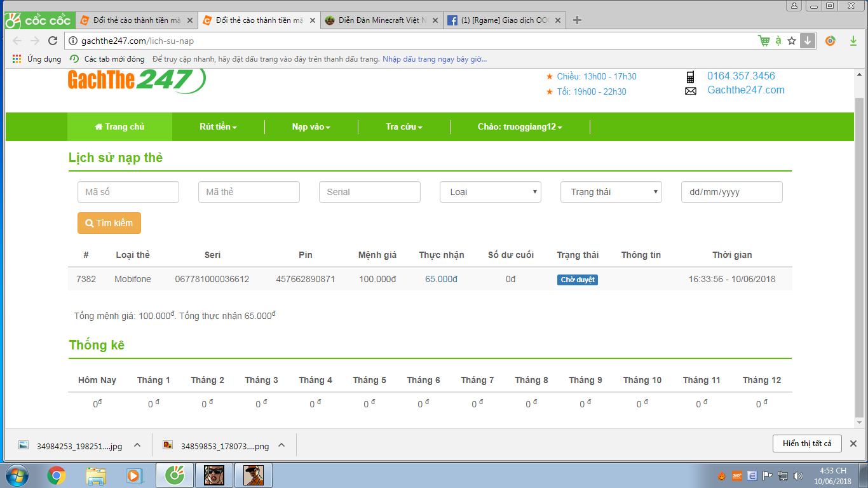
Task: Click the Cốc Cốc taskbar icon
Action: [x=174, y=475]
